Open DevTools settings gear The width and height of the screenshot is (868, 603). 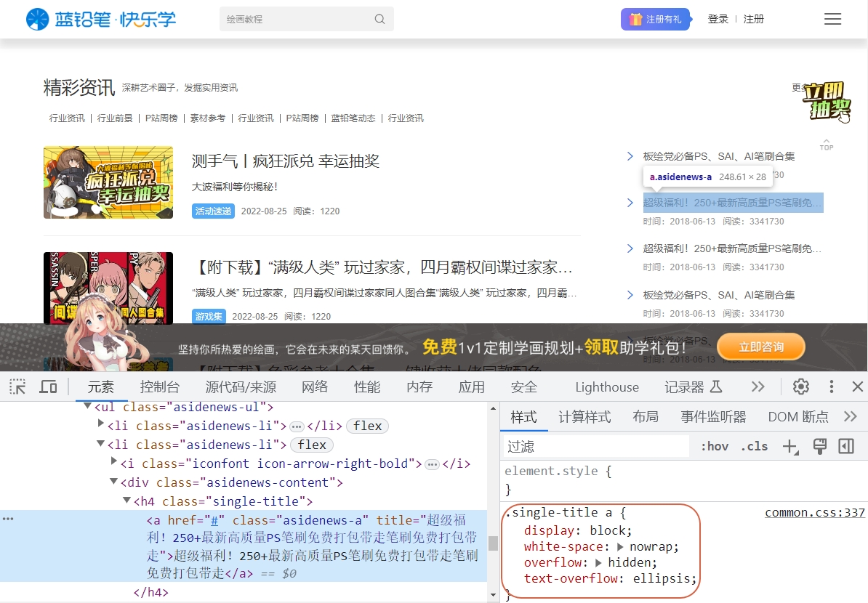(801, 387)
